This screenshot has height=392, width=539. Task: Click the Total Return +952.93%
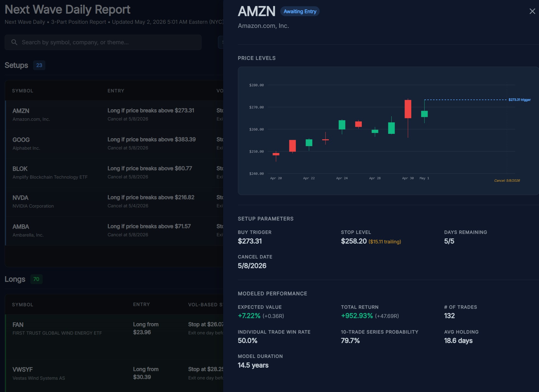pos(357,316)
